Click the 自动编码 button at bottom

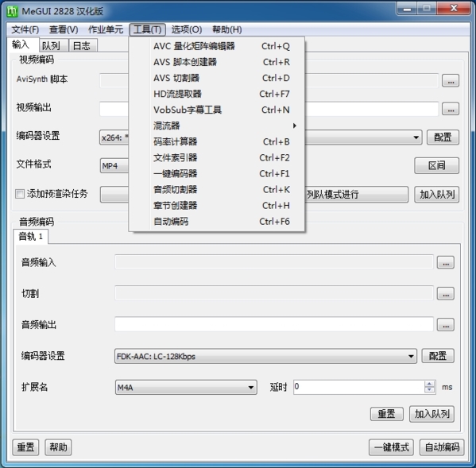coord(442,447)
